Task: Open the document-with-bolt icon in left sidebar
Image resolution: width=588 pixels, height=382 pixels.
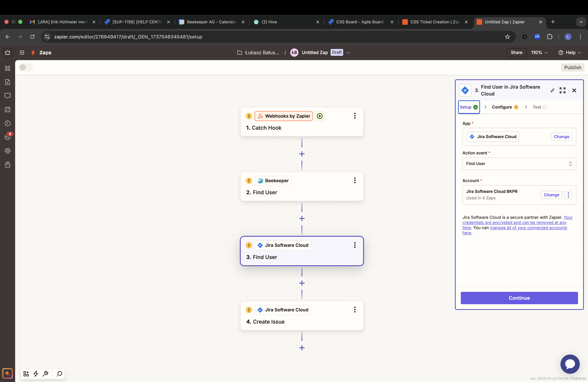Action: coord(7,82)
